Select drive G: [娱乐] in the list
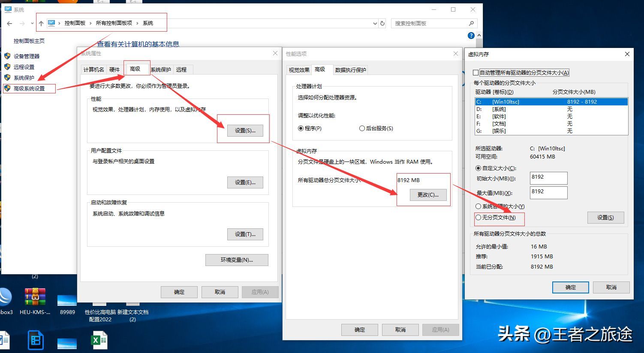This screenshot has height=353, width=644. coord(551,131)
